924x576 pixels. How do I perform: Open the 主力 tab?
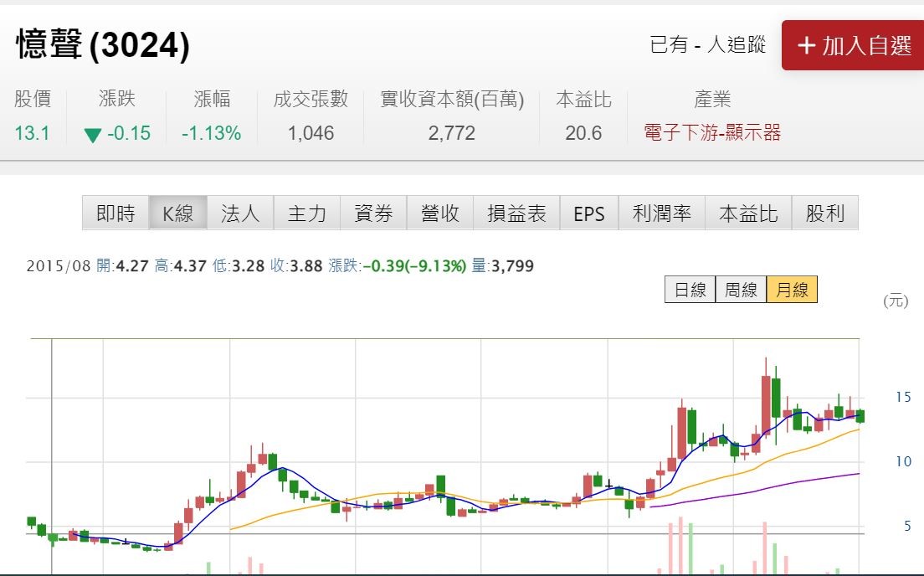(307, 213)
